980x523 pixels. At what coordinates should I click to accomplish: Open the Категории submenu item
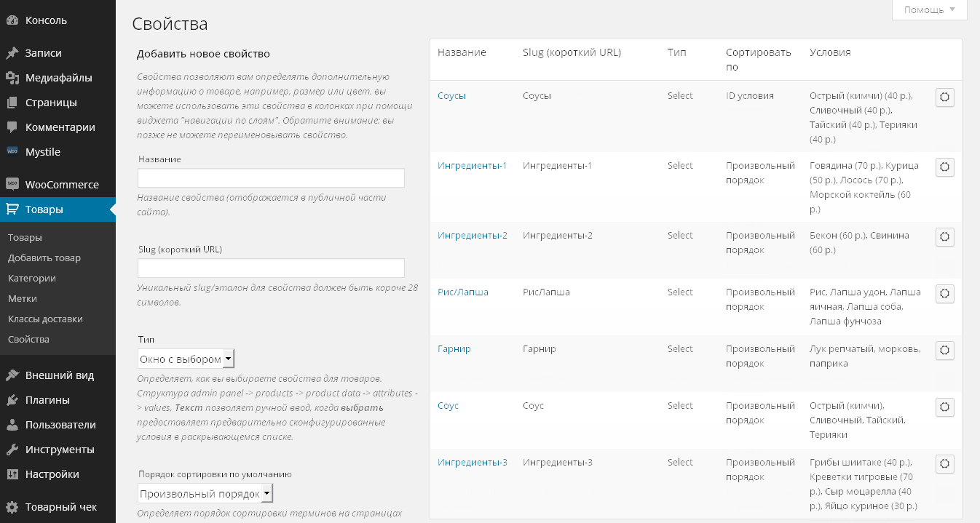click(x=32, y=278)
